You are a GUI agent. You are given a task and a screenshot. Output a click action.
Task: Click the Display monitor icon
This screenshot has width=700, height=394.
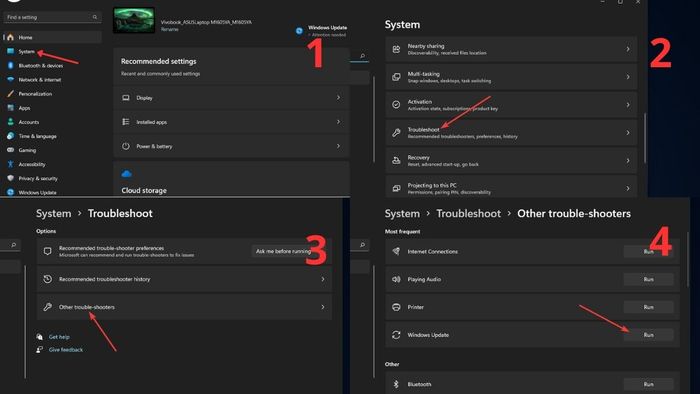point(126,98)
